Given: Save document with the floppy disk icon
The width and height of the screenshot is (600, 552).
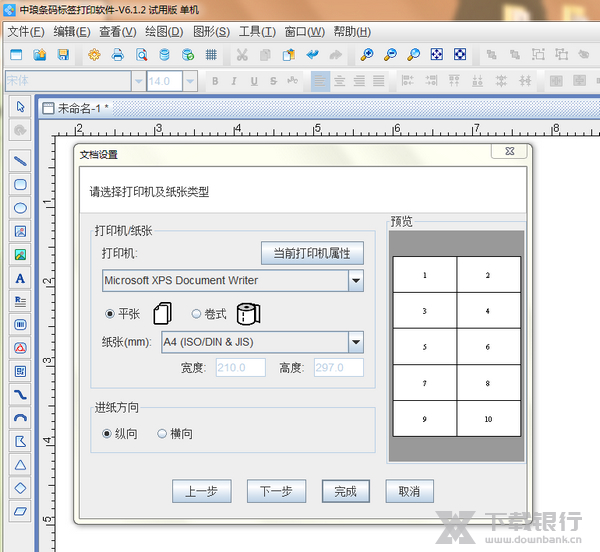Looking at the screenshot, I should (63, 55).
